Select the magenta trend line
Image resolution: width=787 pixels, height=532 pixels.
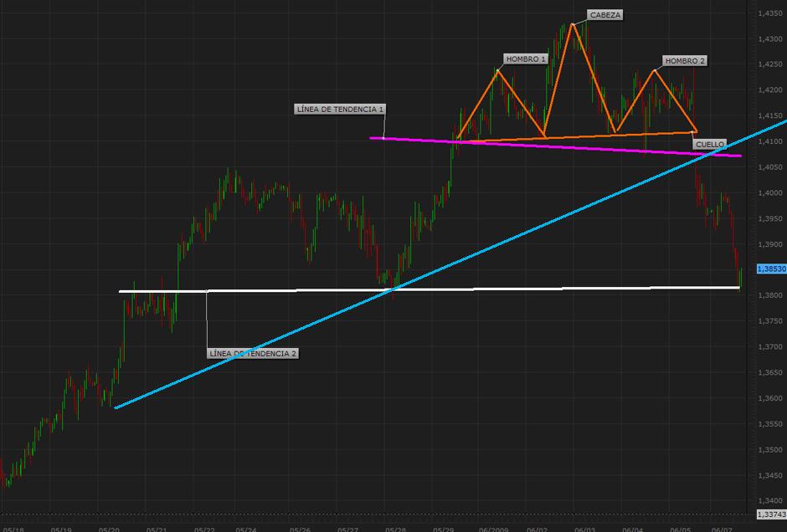point(555,146)
